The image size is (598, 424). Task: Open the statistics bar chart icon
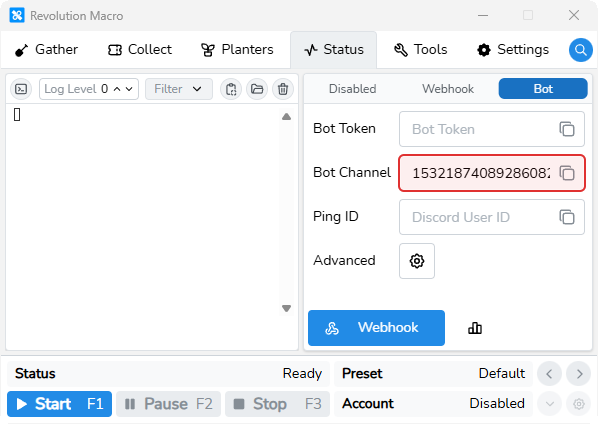pyautogui.click(x=475, y=328)
